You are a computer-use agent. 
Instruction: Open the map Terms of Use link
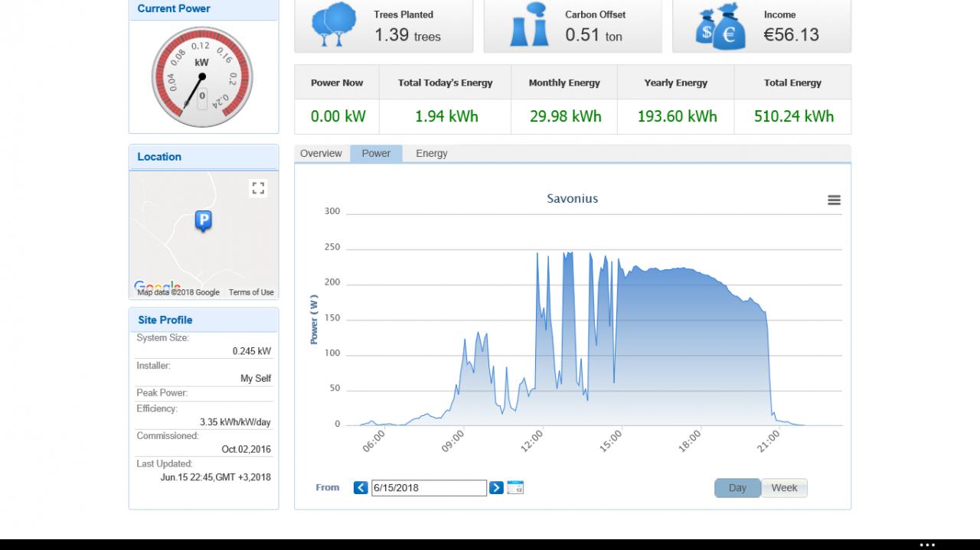click(x=251, y=292)
